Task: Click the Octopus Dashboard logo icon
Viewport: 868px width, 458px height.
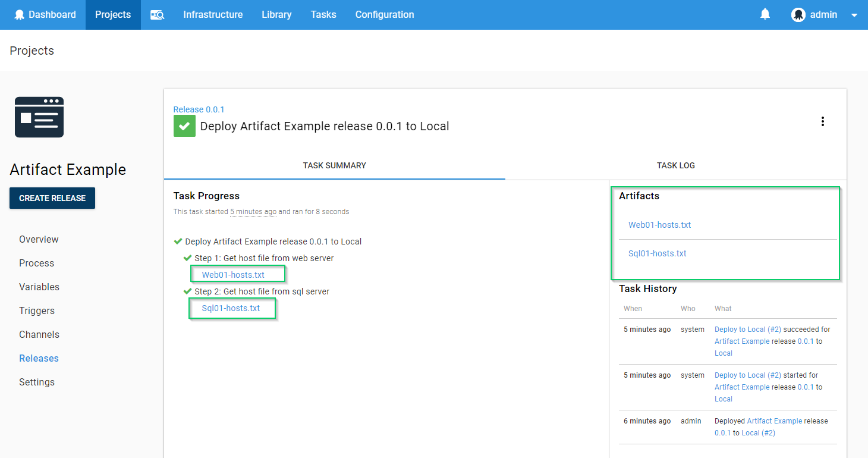Action: coord(19,15)
